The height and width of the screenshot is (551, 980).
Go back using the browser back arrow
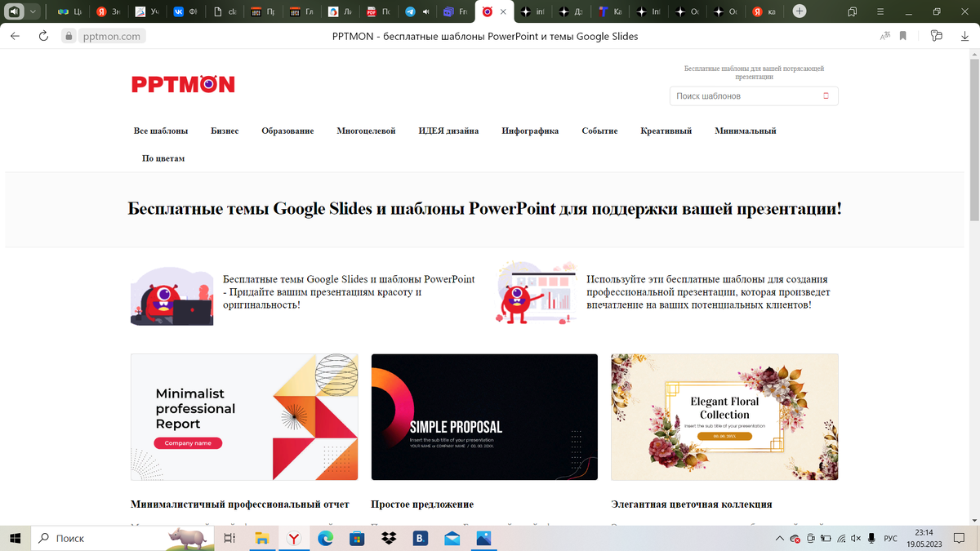(15, 36)
